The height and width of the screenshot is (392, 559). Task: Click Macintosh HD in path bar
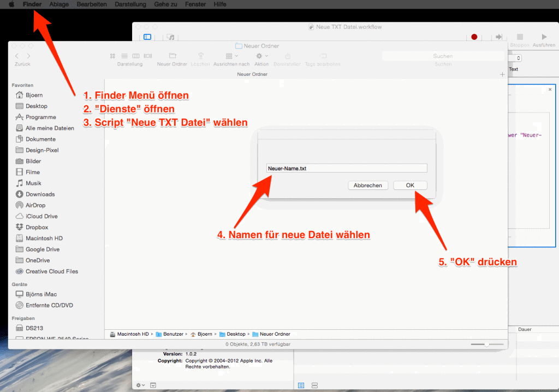[x=129, y=334]
